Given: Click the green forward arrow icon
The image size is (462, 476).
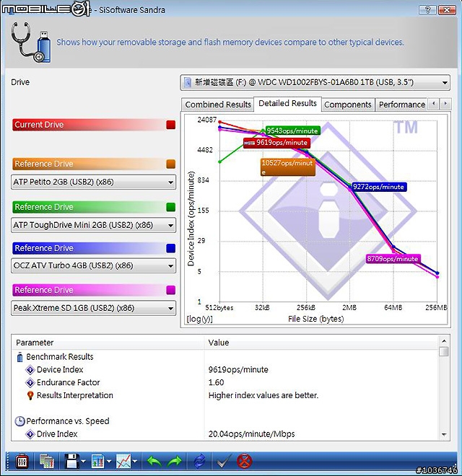Looking at the screenshot, I should coord(175,462).
